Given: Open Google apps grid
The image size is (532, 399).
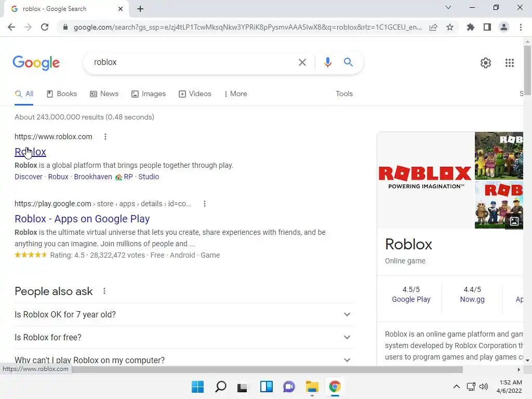Looking at the screenshot, I should 509,63.
